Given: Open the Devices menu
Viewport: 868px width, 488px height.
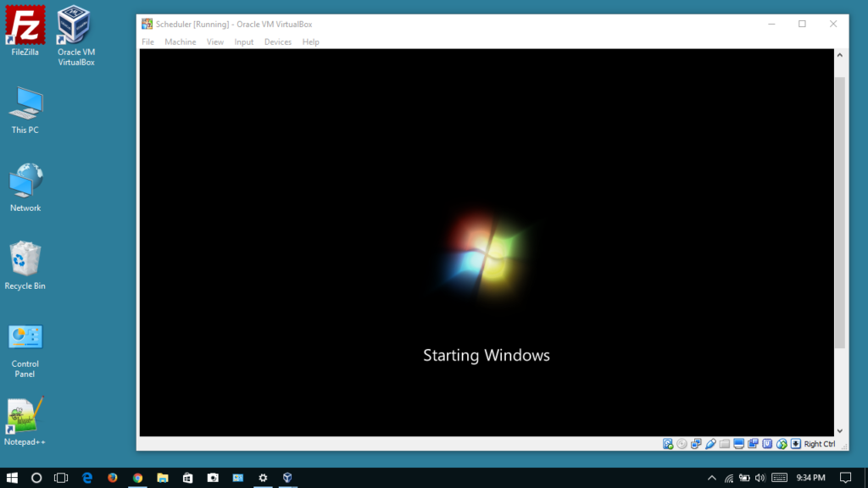Looking at the screenshot, I should point(277,42).
